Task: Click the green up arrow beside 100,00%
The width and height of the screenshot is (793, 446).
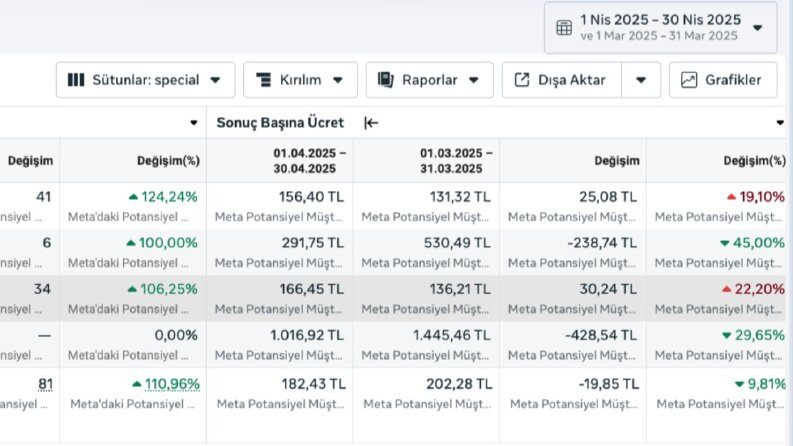Action: pyautogui.click(x=131, y=243)
